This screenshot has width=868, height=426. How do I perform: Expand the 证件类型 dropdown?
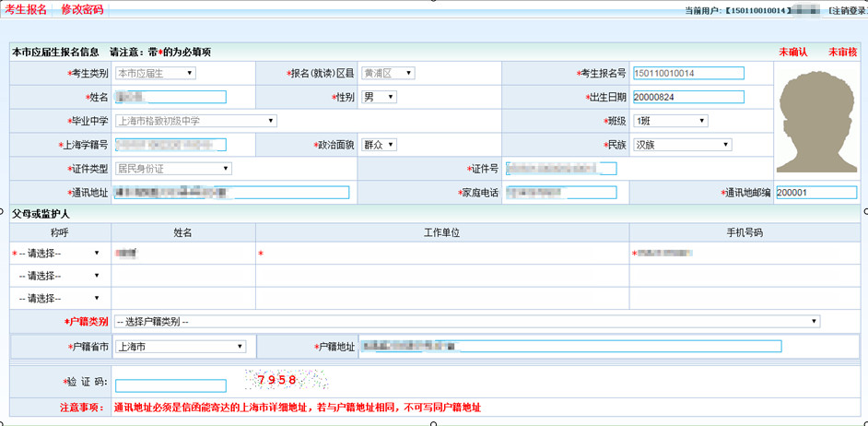172,169
